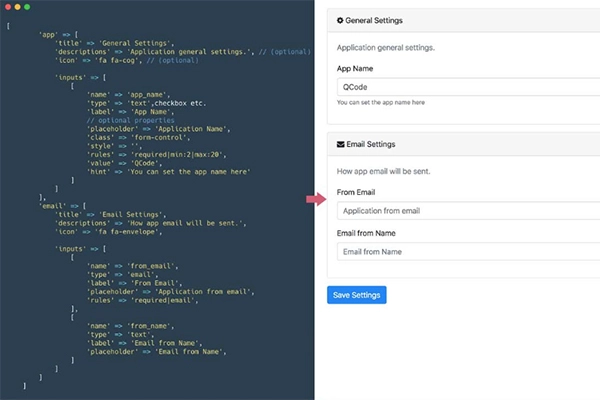
Task: Click the code line 'placeholder' => 'Application from email'
Action: pos(171,292)
